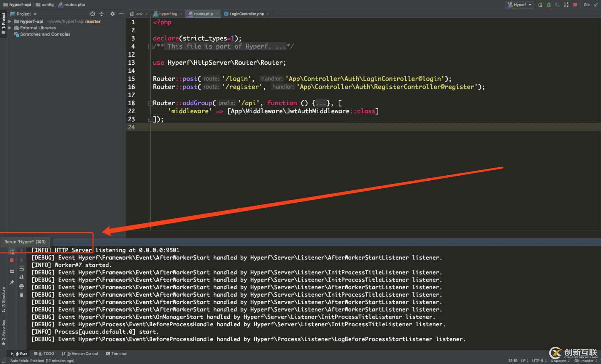Screen dimensions: 601x364
Task: Expand External Libraries node
Action: pyautogui.click(x=10, y=28)
